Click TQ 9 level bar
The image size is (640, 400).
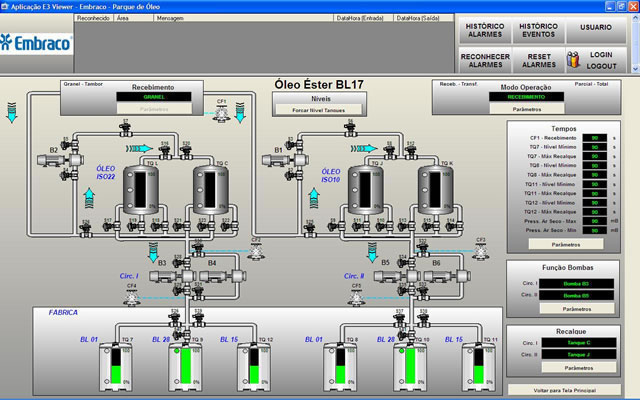[186, 366]
